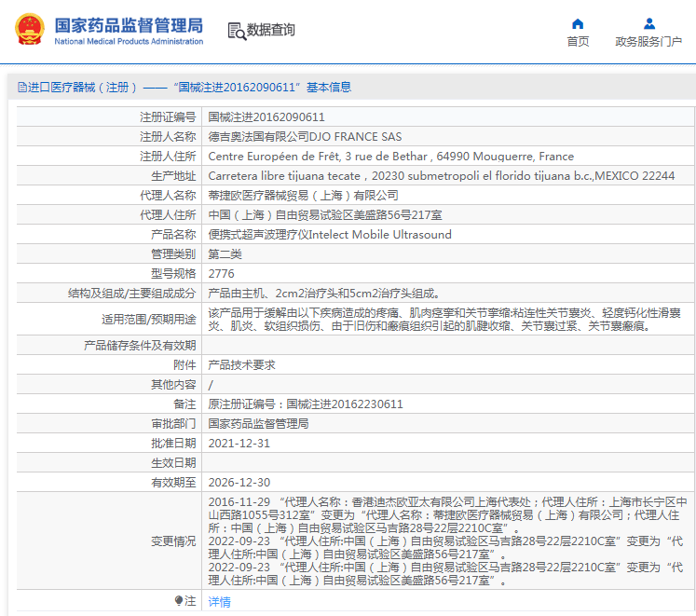Image resolution: width=696 pixels, height=616 pixels.
Task: Select 第二类 management category value
Action: click(225, 254)
